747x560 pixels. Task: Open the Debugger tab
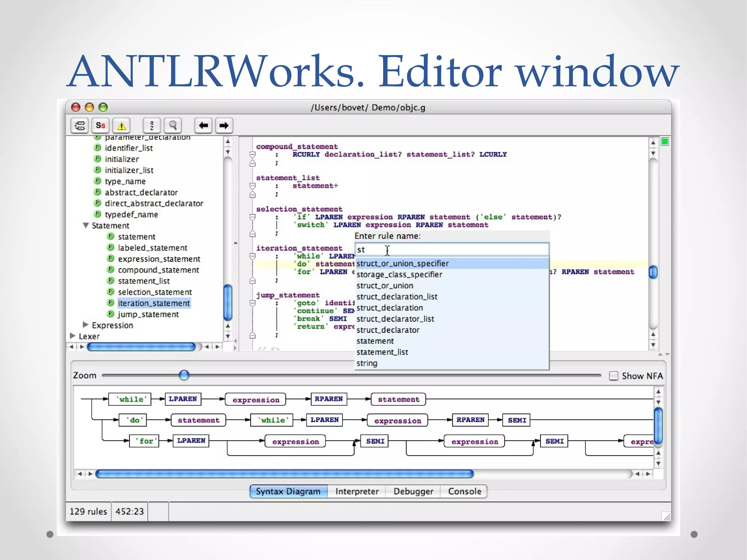coord(413,491)
